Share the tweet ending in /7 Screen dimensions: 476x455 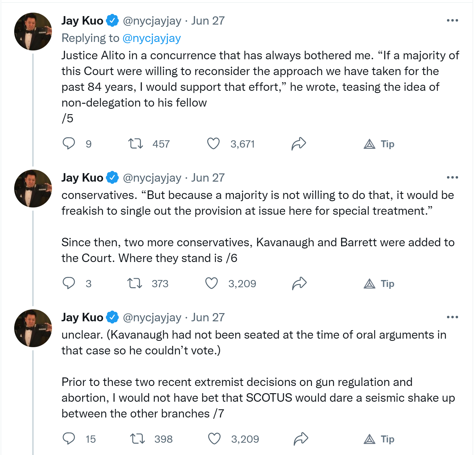[x=301, y=439]
